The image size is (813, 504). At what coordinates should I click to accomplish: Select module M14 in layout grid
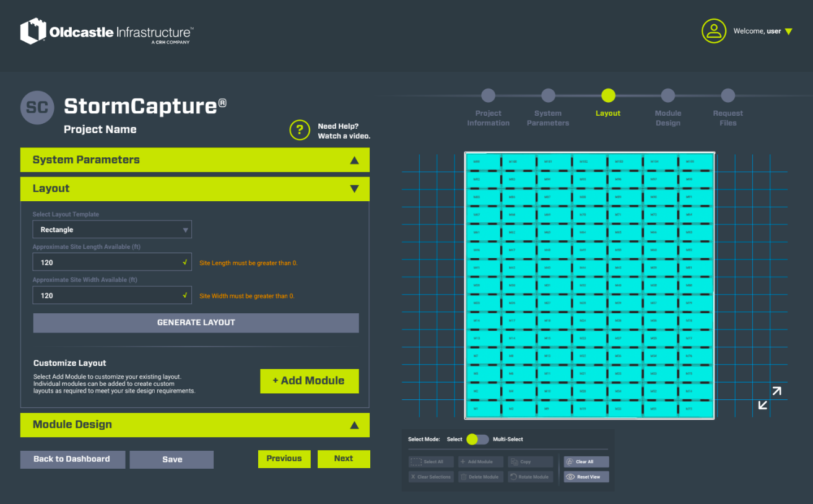pos(519,338)
